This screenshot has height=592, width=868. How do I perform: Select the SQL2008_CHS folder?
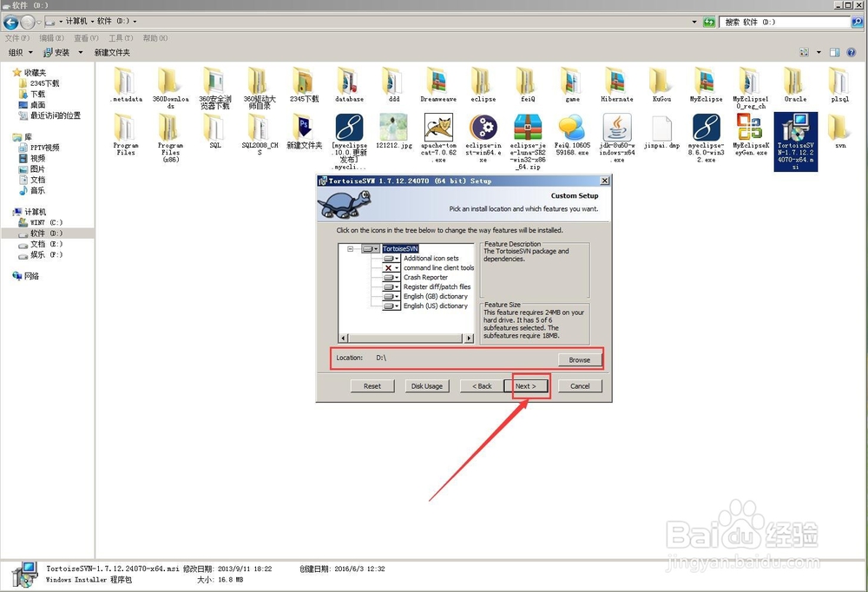click(x=260, y=135)
